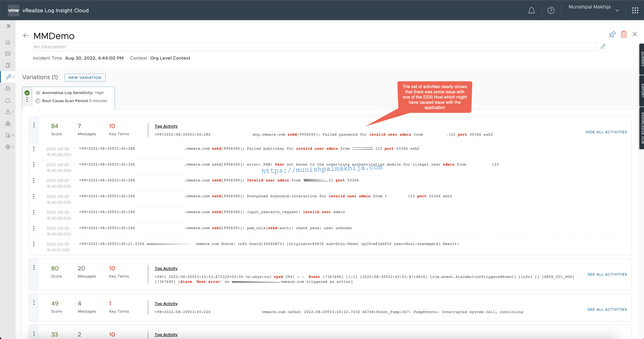
Task: Open the Home icon in sidebar
Action: (x=8, y=42)
